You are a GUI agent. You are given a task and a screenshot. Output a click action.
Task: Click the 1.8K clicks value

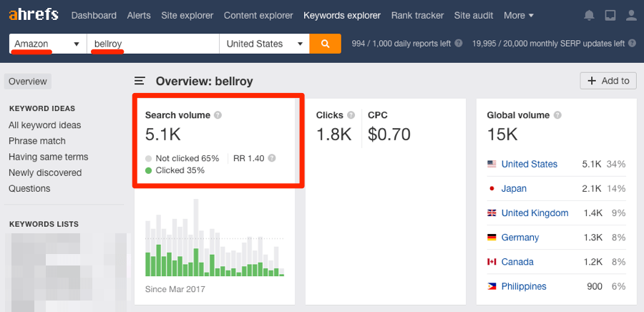point(334,135)
